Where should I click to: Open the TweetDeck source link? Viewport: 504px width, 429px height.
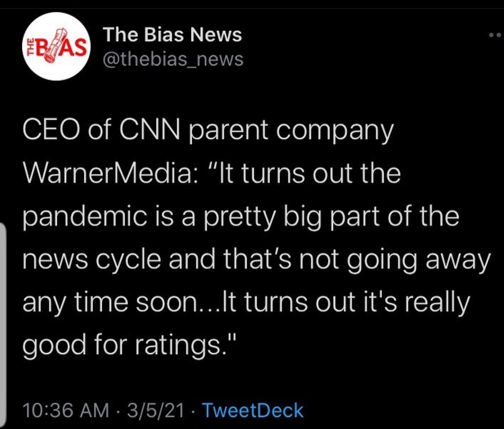pos(252,410)
